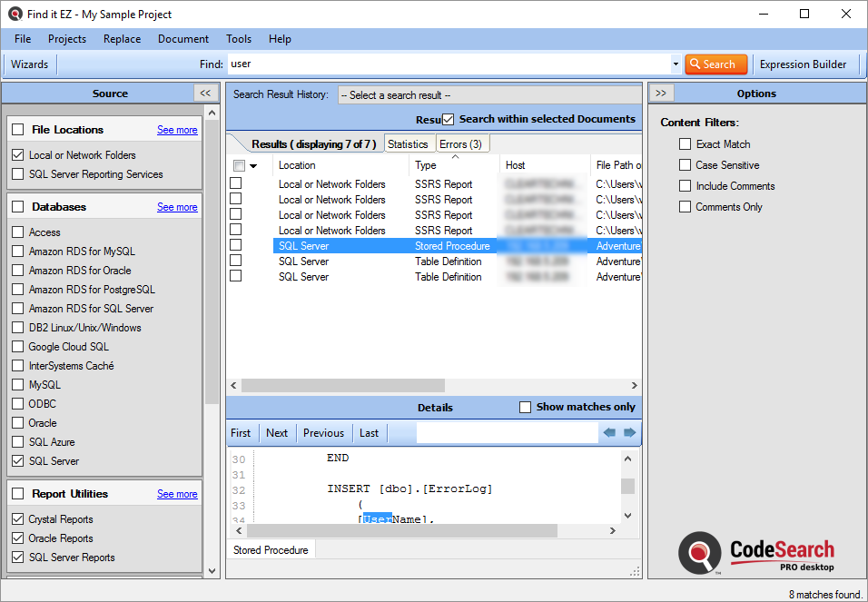Enable the Case Sensitive filter
The height and width of the screenshot is (602, 868).
click(685, 165)
